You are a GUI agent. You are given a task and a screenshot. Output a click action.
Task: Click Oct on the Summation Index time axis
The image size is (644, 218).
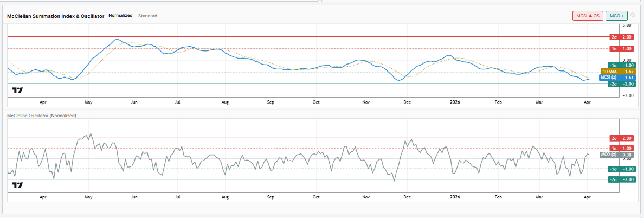click(x=316, y=101)
